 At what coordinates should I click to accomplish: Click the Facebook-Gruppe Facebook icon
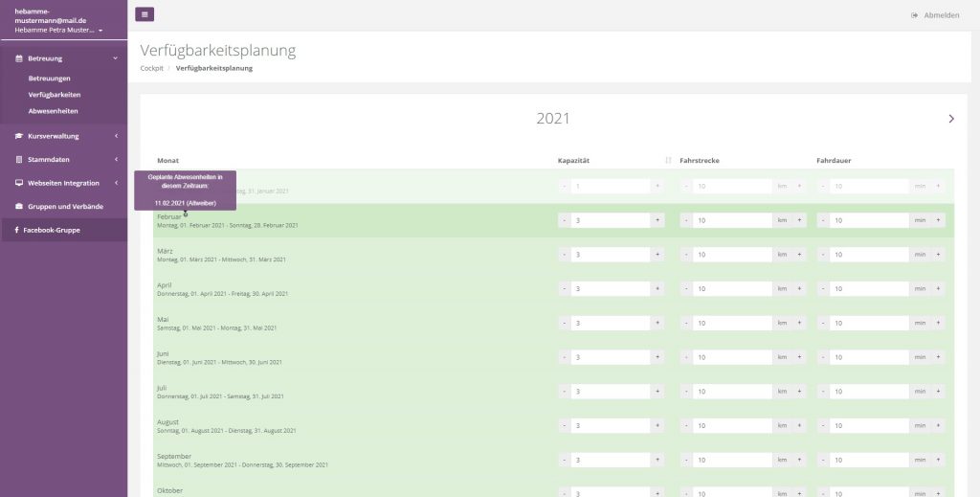[x=16, y=230]
